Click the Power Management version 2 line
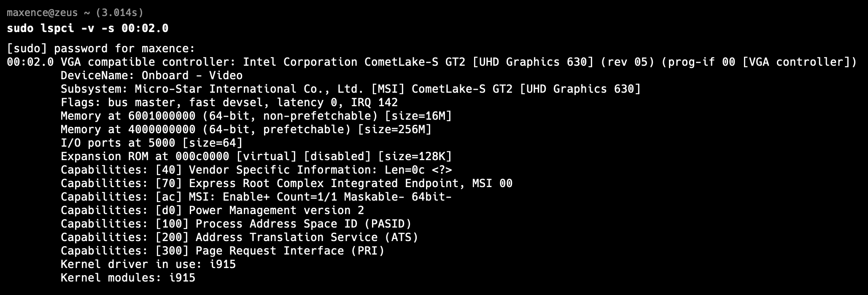 point(213,210)
